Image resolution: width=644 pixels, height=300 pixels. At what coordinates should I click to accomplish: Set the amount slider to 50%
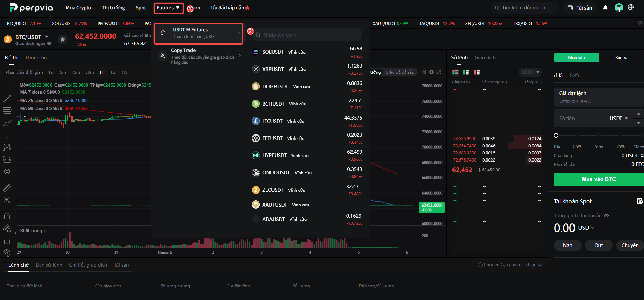pos(599,135)
